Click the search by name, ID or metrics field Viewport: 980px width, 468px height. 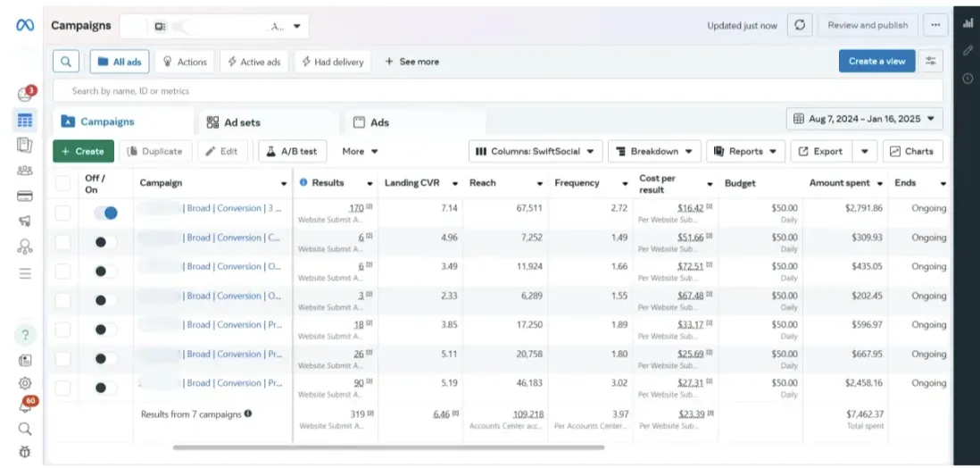(497, 91)
